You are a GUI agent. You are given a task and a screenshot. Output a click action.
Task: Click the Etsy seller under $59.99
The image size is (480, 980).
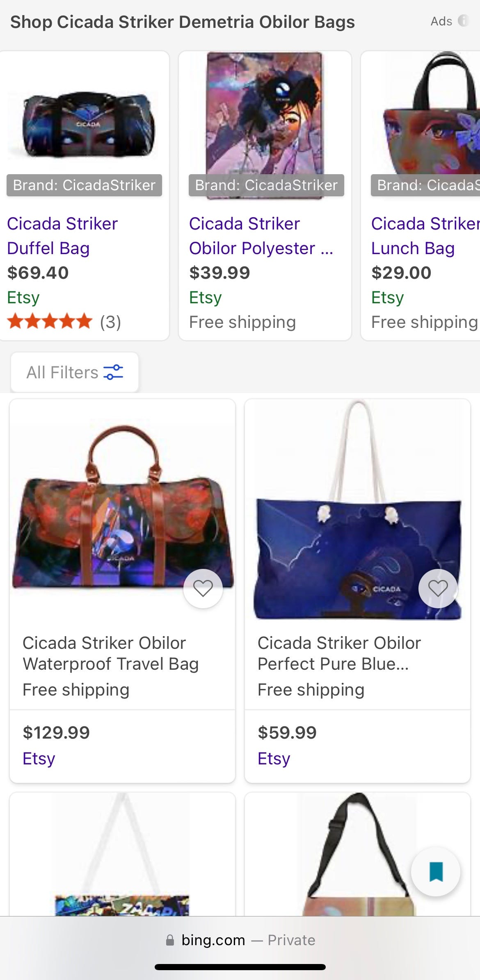[274, 758]
